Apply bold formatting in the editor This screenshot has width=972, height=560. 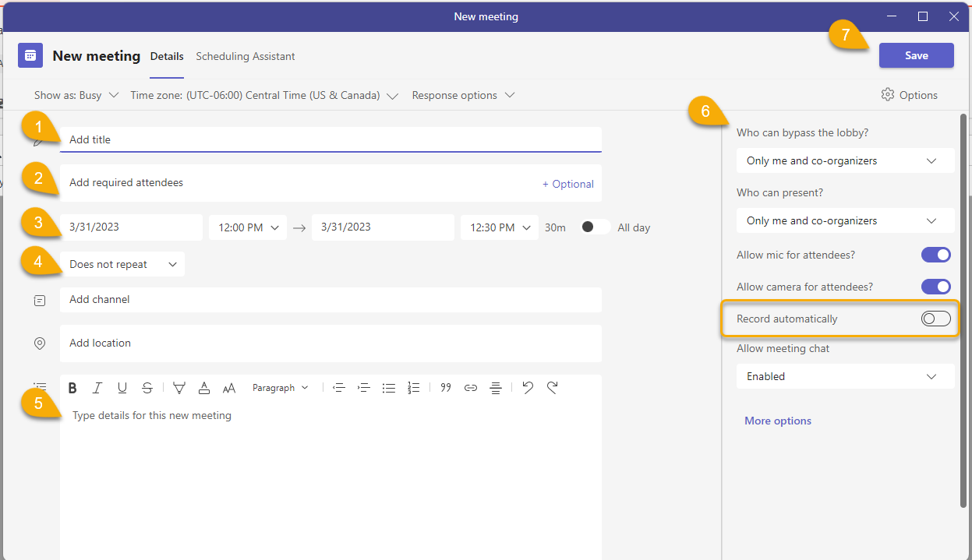(72, 388)
